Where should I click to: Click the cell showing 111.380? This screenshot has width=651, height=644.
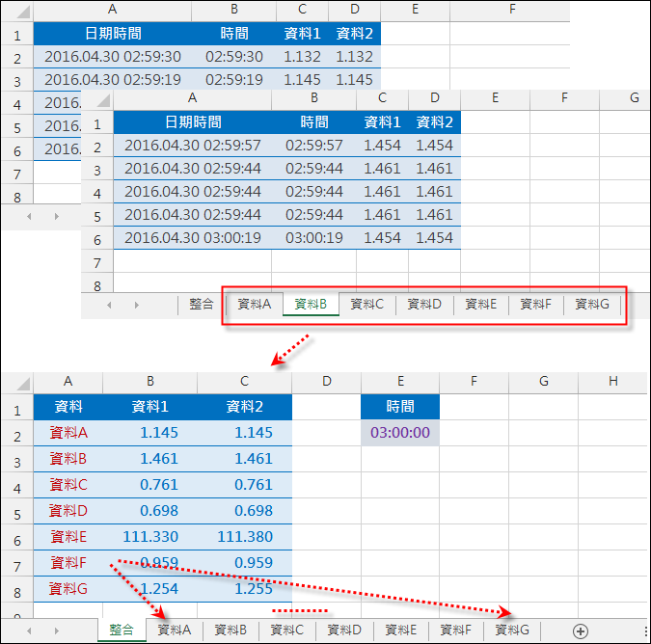(x=245, y=537)
